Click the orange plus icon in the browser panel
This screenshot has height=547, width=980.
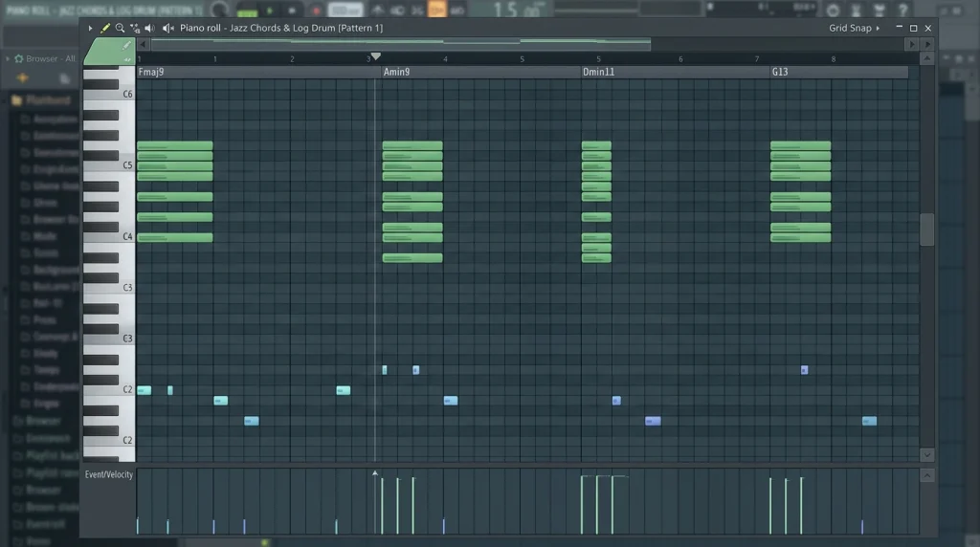pos(23,78)
